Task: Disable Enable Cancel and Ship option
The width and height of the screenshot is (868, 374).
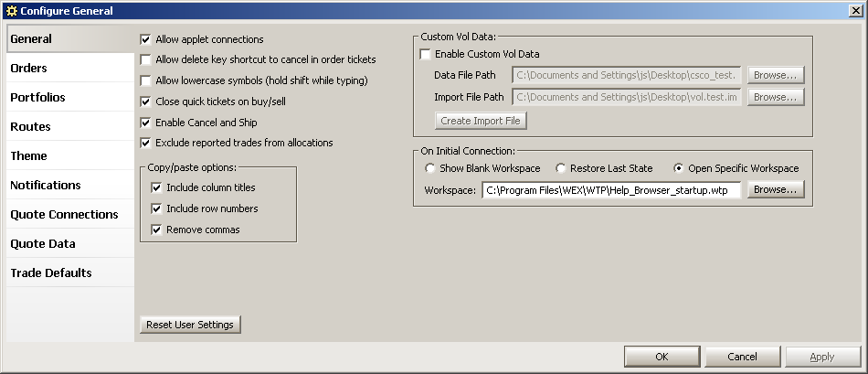Action: pos(145,123)
